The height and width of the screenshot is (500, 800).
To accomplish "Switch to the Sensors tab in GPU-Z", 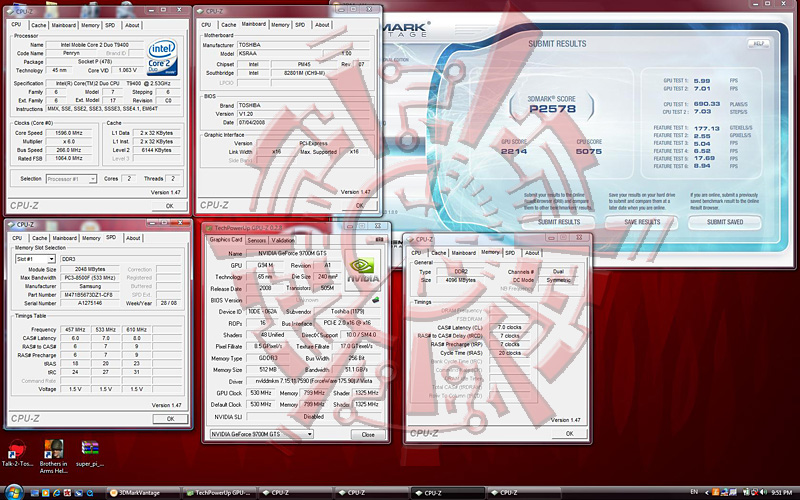I will (x=257, y=240).
